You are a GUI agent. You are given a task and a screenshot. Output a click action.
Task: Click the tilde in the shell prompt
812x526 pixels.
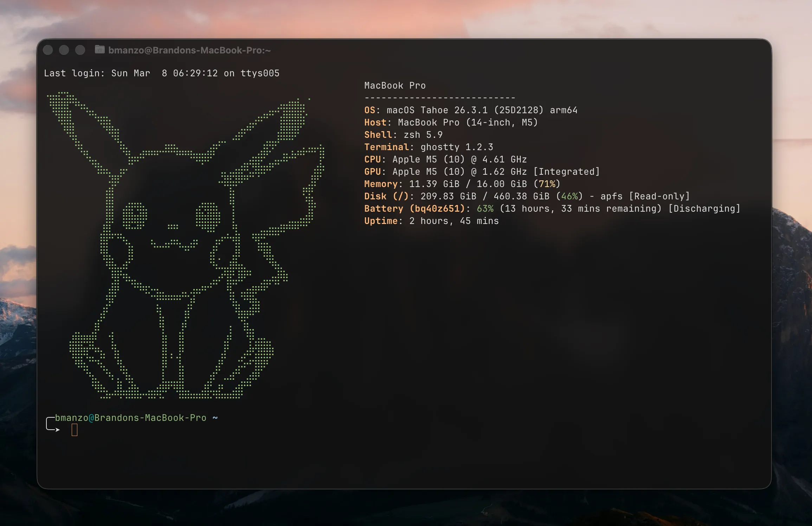pos(215,417)
